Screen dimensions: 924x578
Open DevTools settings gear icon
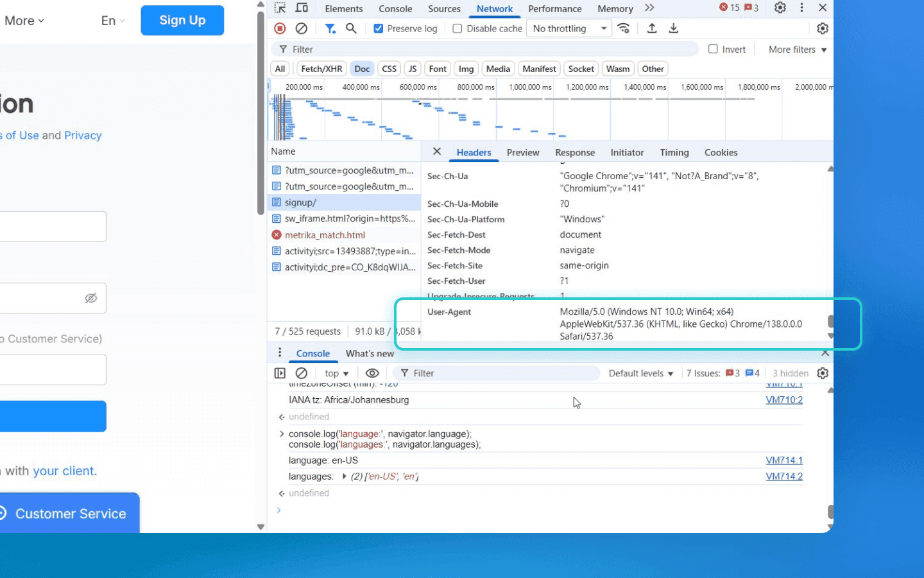tap(780, 8)
